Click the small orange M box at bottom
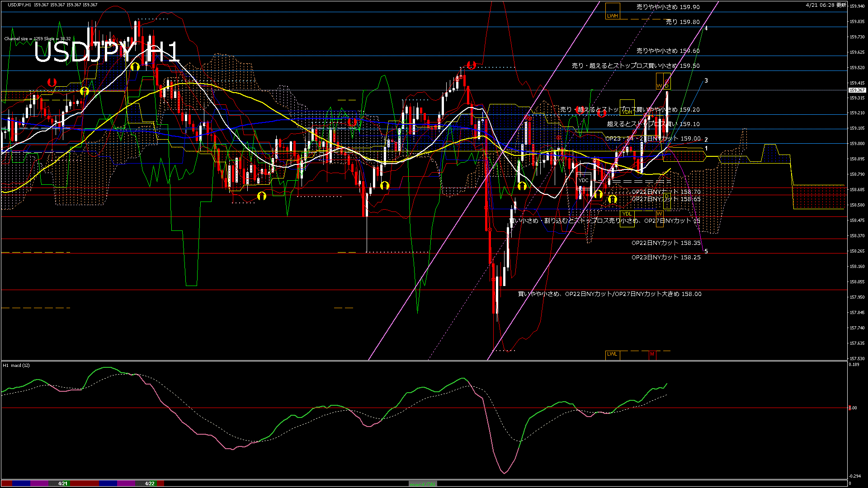Viewport: 868px width, 488px height. (652, 354)
